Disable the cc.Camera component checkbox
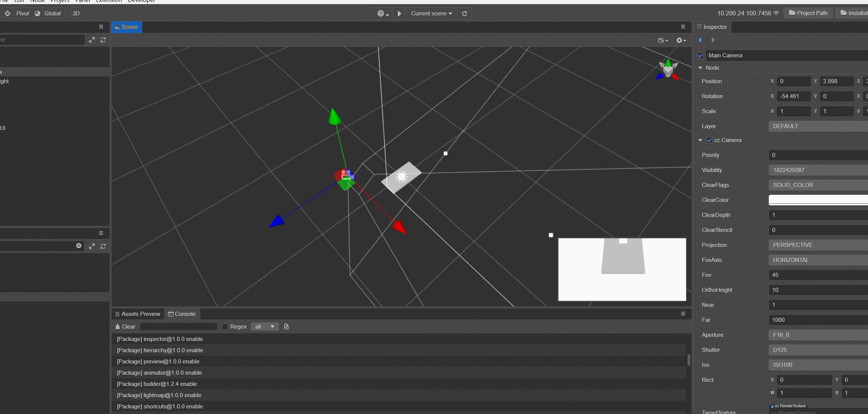868x414 pixels. (709, 140)
